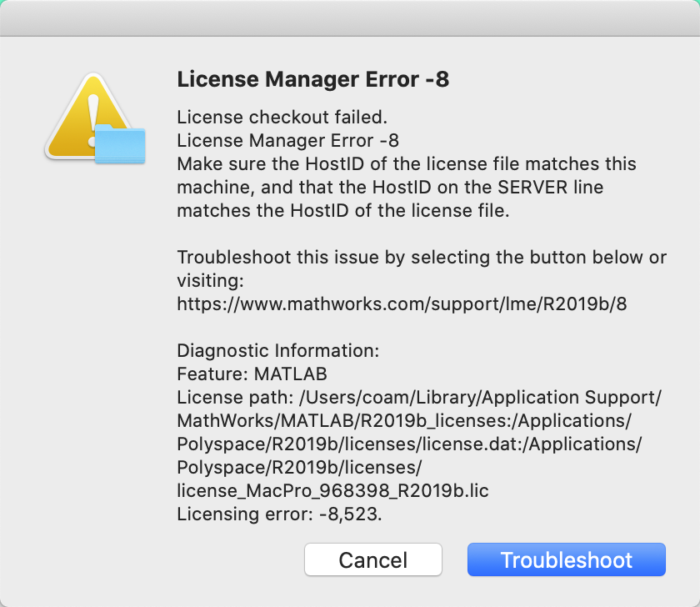The height and width of the screenshot is (607, 700).
Task: Click the Polyspace license.dat path line
Action: 409,444
